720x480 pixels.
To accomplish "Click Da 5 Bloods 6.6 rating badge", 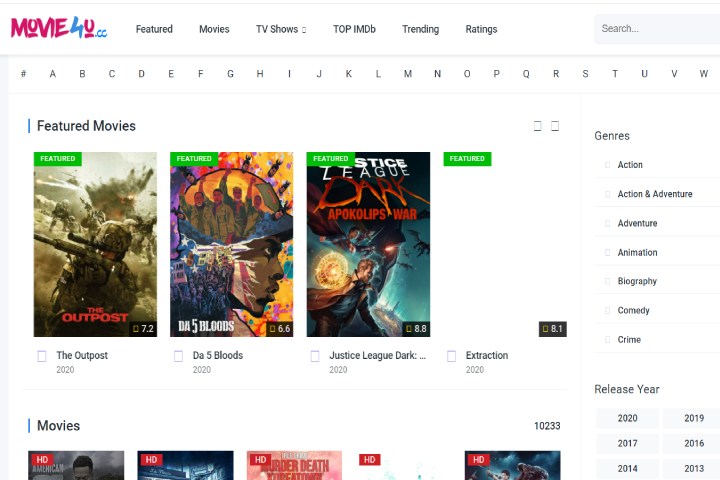I will pos(280,329).
